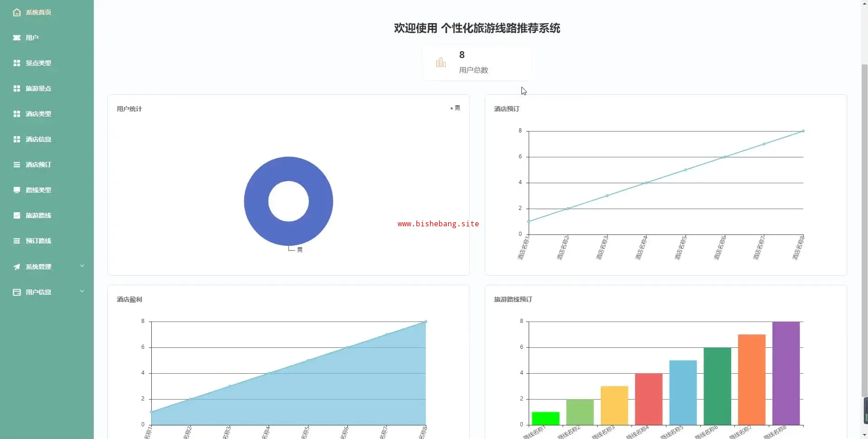Click the bar chart icon in 用户总数 card

441,63
